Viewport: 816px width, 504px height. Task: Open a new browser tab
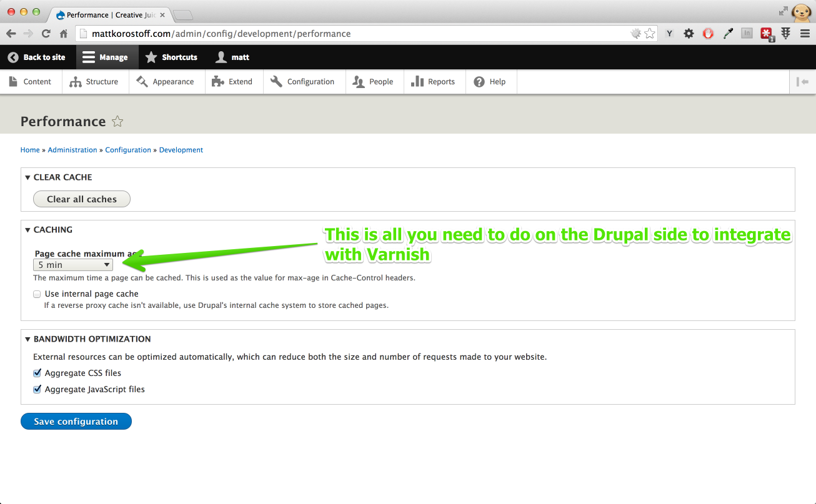tap(182, 14)
